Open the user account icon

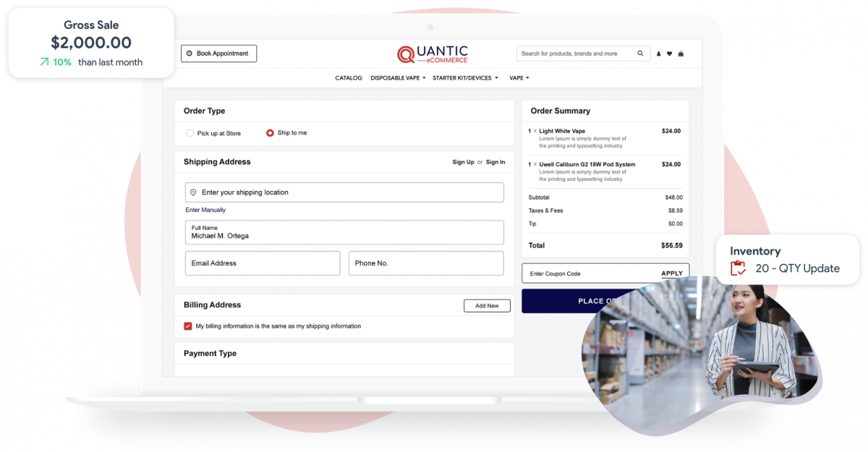(658, 54)
